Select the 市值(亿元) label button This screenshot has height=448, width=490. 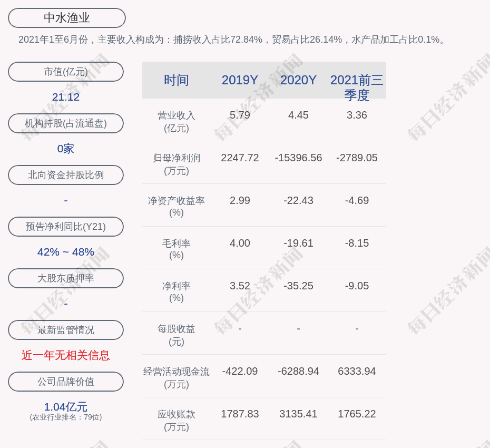coord(66,72)
